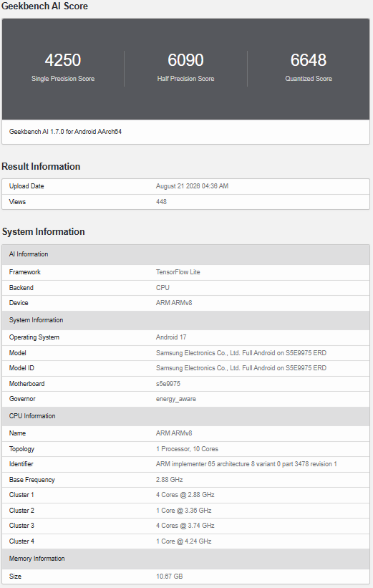Select the 'Model ID' row label
The image size is (373, 588).
(21, 368)
